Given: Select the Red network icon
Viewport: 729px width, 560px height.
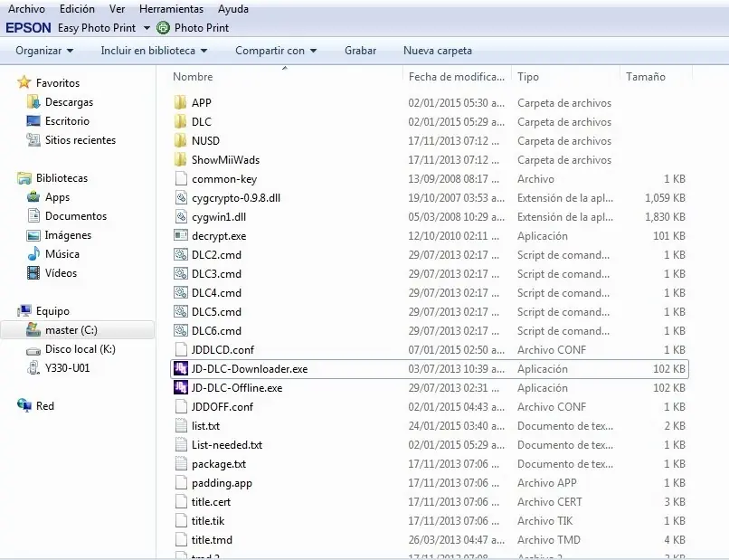Looking at the screenshot, I should 24,405.
